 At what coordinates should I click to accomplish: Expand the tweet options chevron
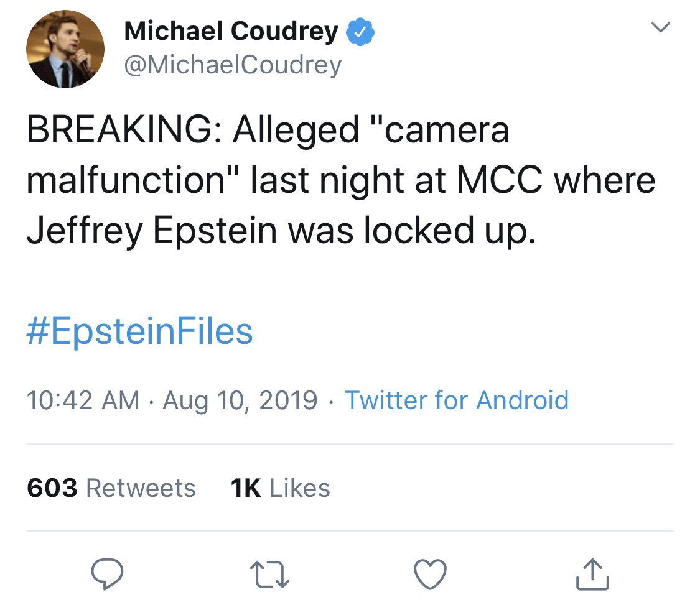[x=661, y=27]
